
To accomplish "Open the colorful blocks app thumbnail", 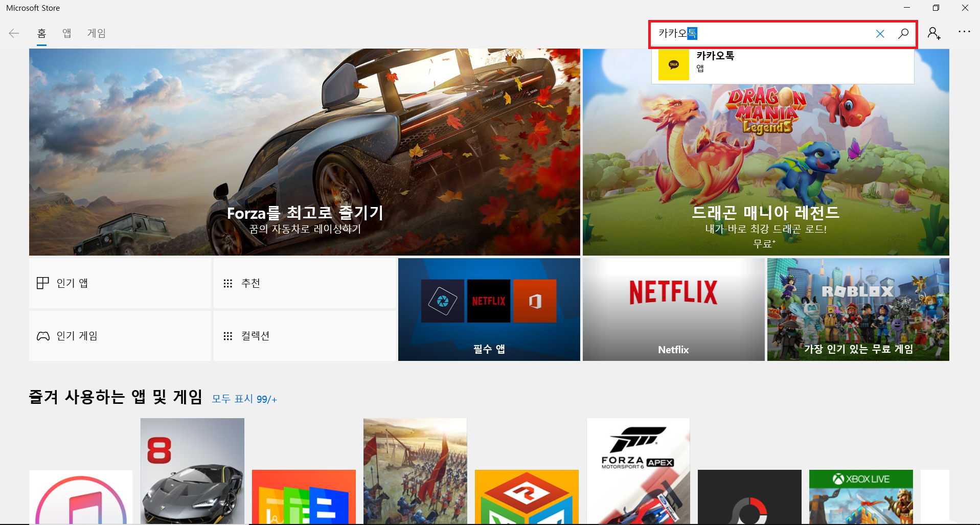I will [304, 497].
